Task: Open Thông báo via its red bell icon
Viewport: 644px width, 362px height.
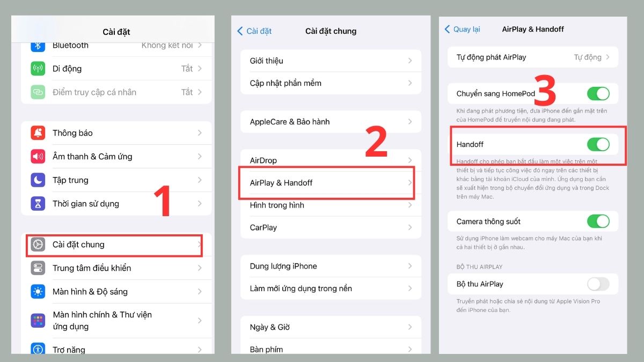Action: (x=38, y=132)
